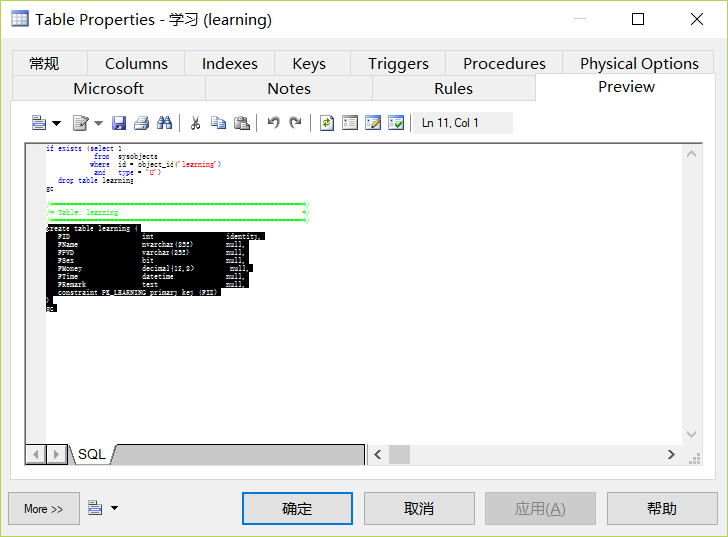Viewport: 728px width, 537px height.
Task: Click the vertical scrollbar up arrow
Action: tap(691, 154)
